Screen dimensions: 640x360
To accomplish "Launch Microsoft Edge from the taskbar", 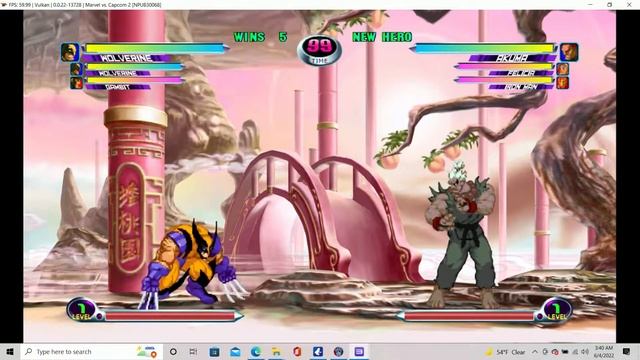I will pos(256,351).
